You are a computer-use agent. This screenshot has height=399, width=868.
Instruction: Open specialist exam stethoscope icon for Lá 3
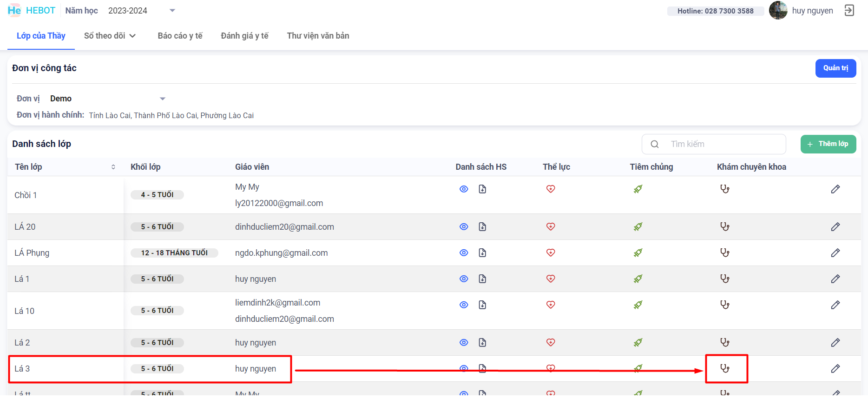coord(724,368)
